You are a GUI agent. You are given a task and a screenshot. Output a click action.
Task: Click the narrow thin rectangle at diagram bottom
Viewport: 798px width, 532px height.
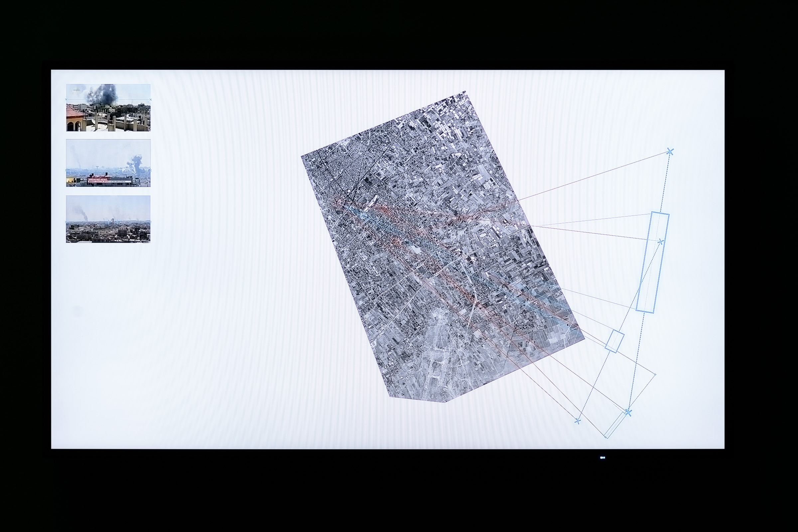click(616, 425)
